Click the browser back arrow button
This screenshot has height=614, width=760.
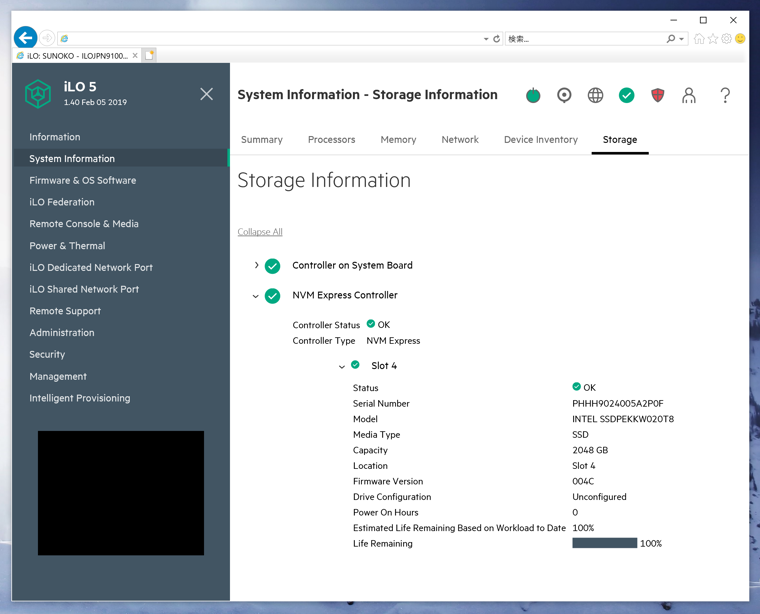[25, 38]
